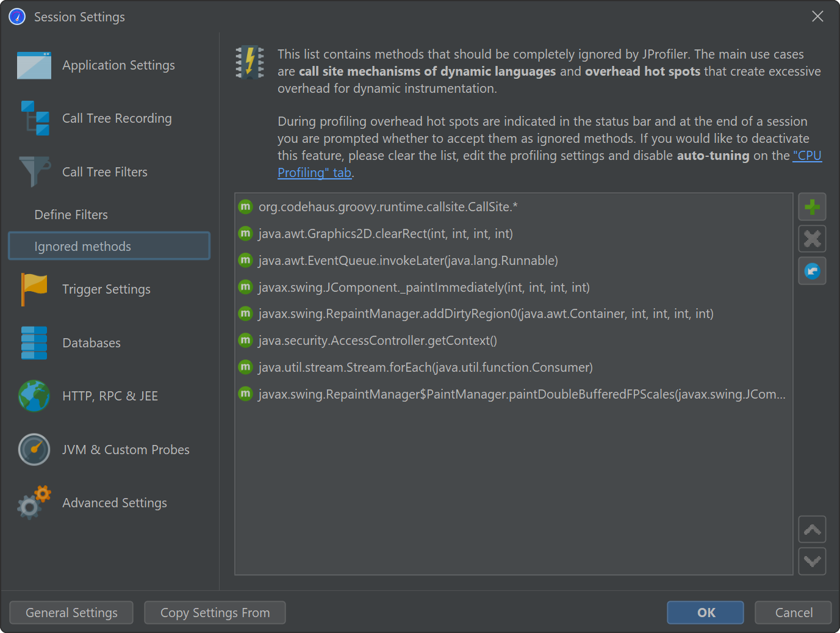
Task: Open Advanced Settings section label
Action: tap(115, 503)
